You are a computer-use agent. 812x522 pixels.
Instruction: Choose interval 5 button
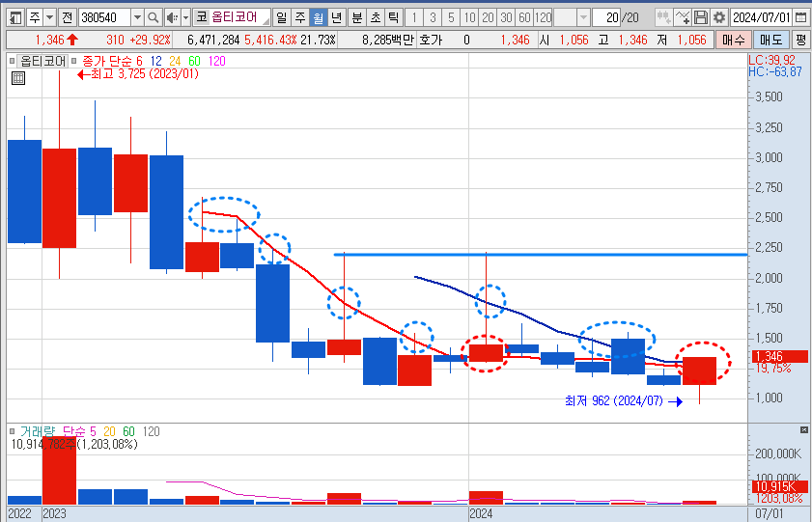coord(451,17)
